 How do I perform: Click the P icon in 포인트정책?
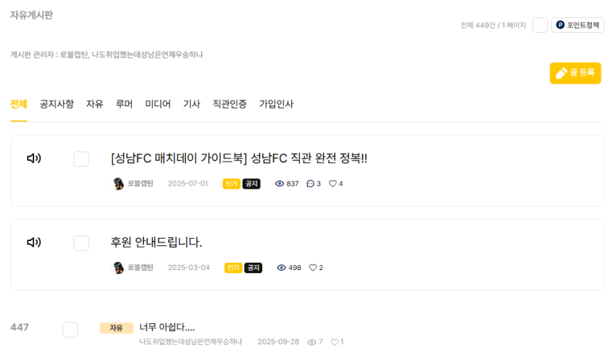click(x=560, y=25)
